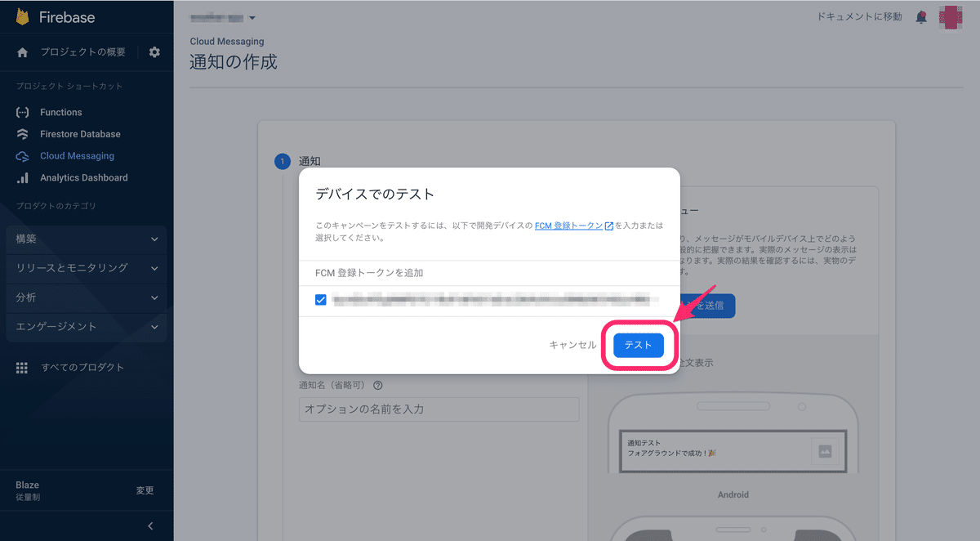This screenshot has width=980, height=541.
Task: Click the Firebase logo icon
Action: (x=23, y=17)
